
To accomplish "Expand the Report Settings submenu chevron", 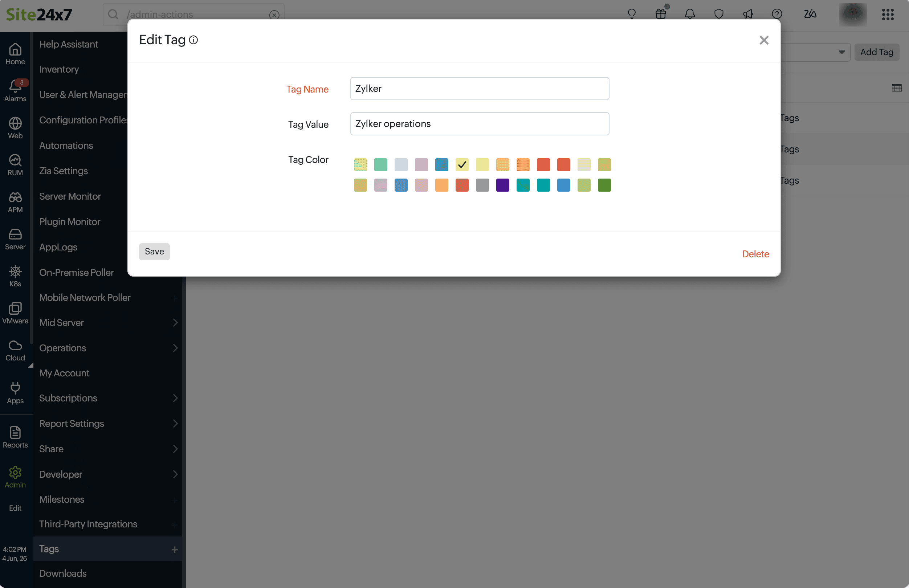I will click(x=175, y=424).
